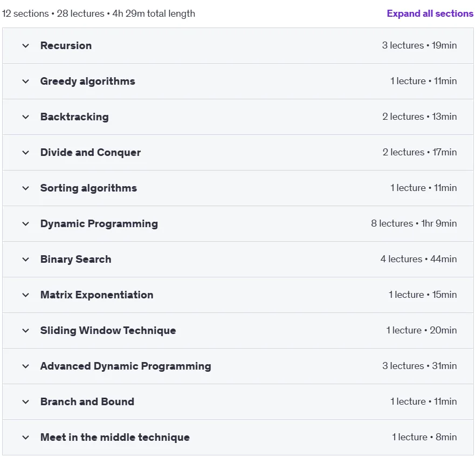Expand the Matrix Exponentiation chevron
The height and width of the screenshot is (457, 476).
26,295
